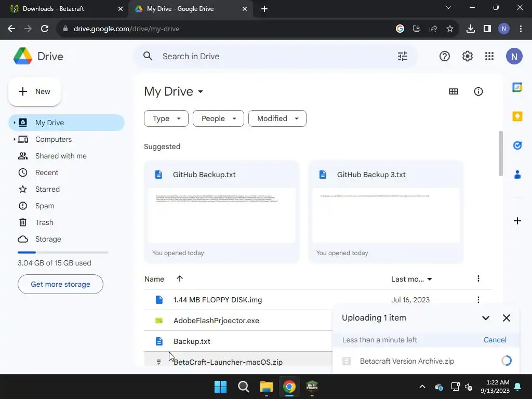Collapse the Uploading 1 item panel

tap(486, 318)
